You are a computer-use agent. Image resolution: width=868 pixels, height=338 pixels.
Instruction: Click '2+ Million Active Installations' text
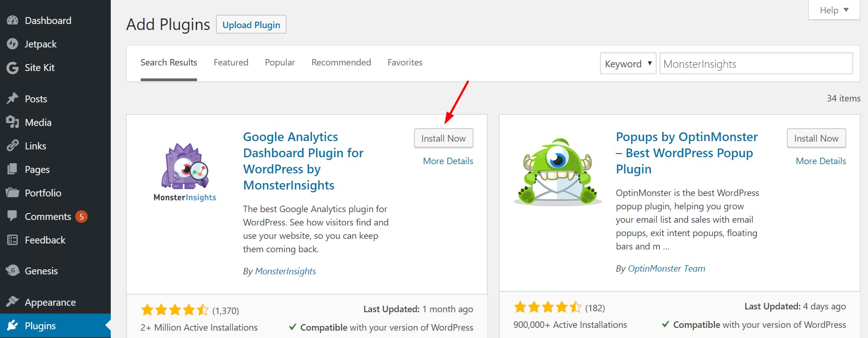199,327
